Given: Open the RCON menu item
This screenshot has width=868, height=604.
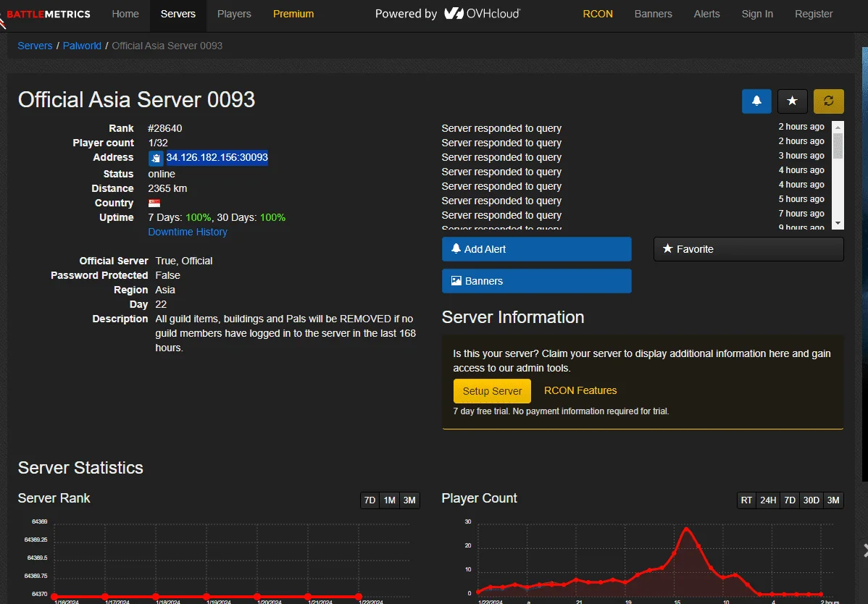Looking at the screenshot, I should pos(598,14).
